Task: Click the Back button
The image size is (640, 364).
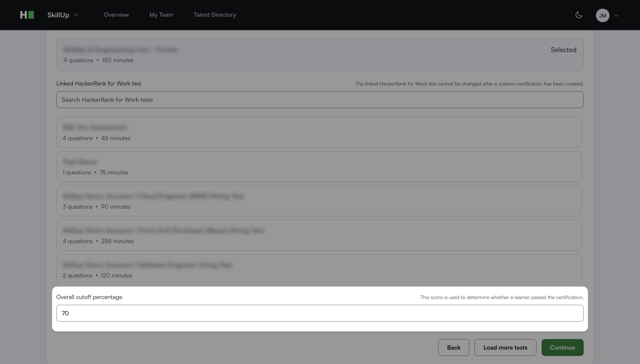Action: click(453, 347)
